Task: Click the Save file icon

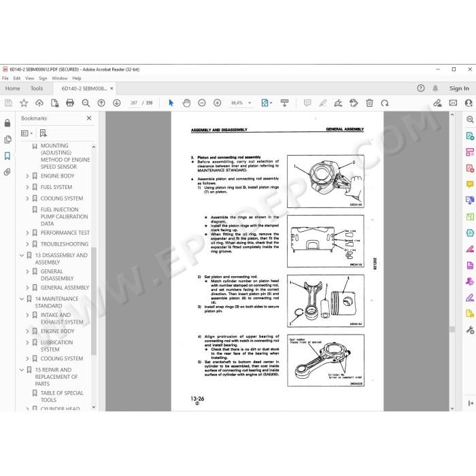Action: click(8, 103)
